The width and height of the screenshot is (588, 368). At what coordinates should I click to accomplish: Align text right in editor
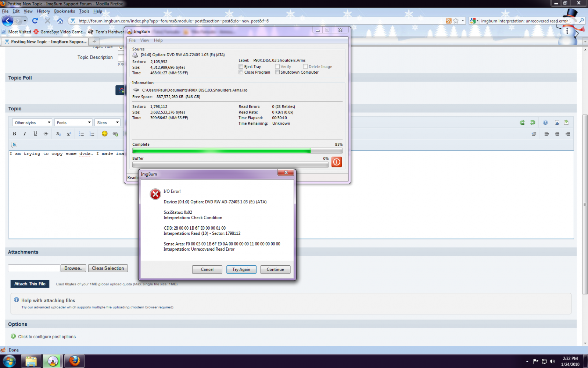coord(568,134)
